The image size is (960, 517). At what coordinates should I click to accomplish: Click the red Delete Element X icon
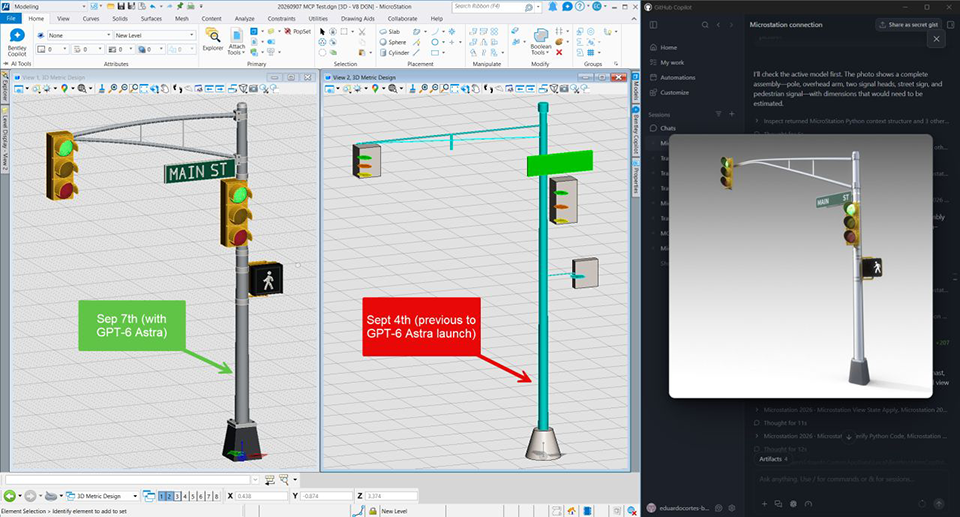click(559, 53)
